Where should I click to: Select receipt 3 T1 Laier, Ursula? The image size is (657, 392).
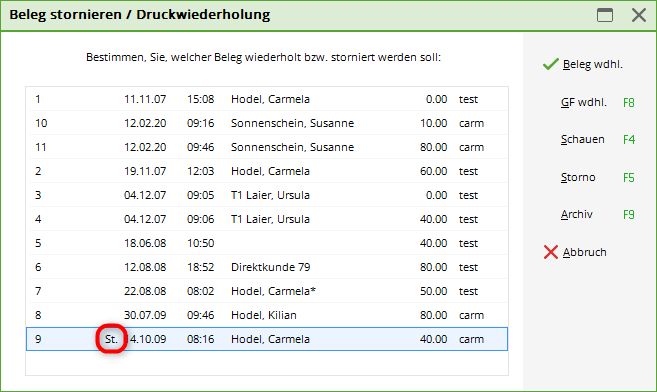pos(267,195)
